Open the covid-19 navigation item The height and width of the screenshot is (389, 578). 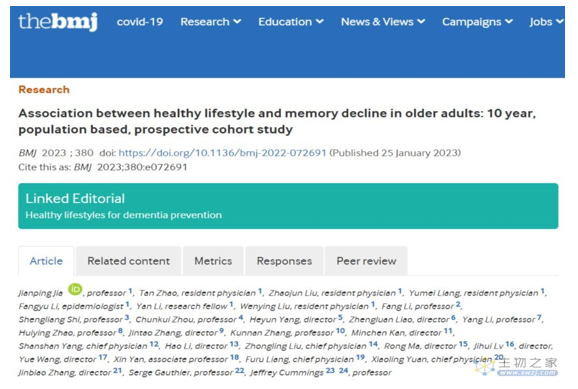[140, 22]
